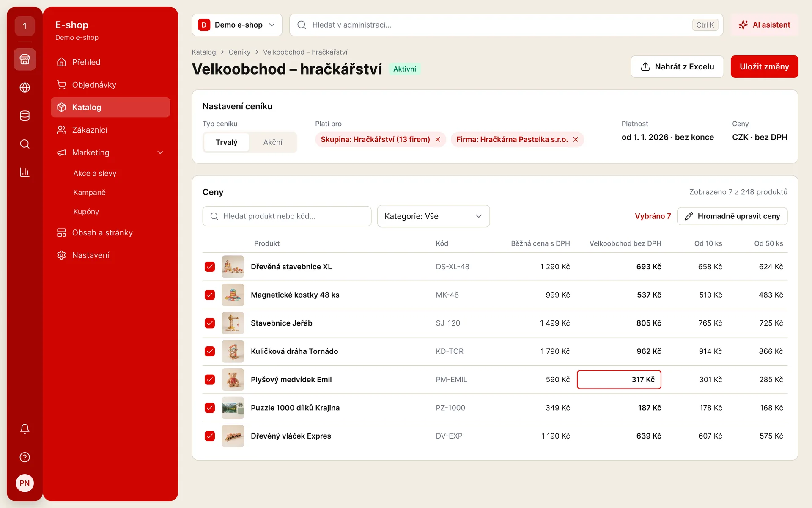Go to Ceníky breadcrumb link
812x508 pixels.
point(239,52)
